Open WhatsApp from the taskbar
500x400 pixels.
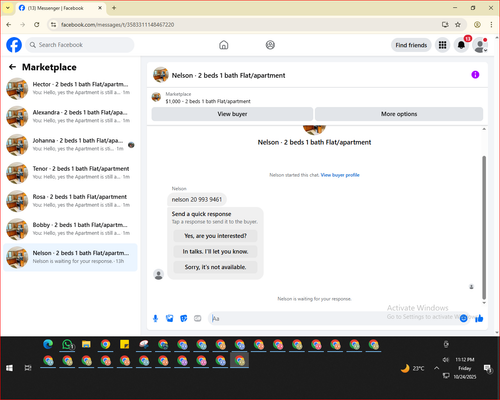67,344
